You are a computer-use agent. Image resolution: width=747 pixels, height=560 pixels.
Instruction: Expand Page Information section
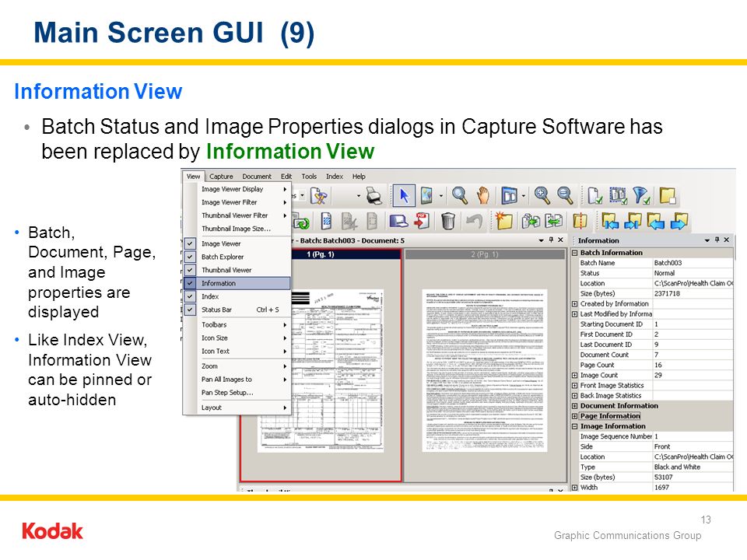click(x=575, y=416)
